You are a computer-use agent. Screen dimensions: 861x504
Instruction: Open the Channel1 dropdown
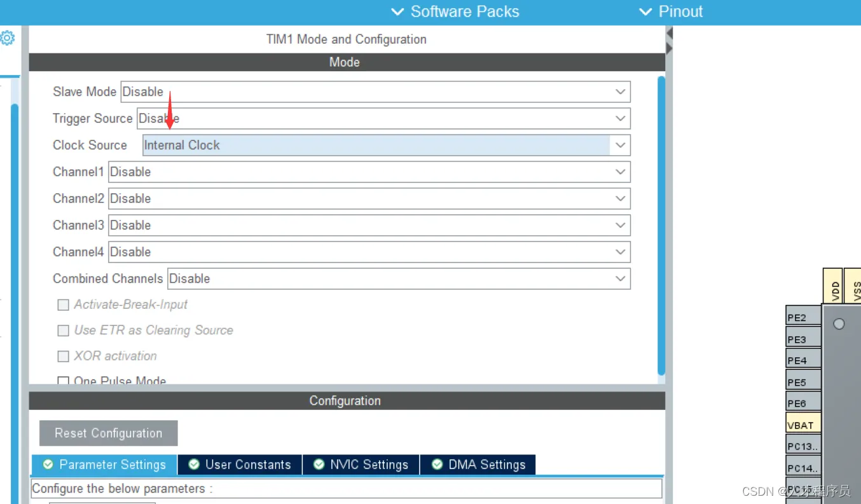tap(369, 172)
